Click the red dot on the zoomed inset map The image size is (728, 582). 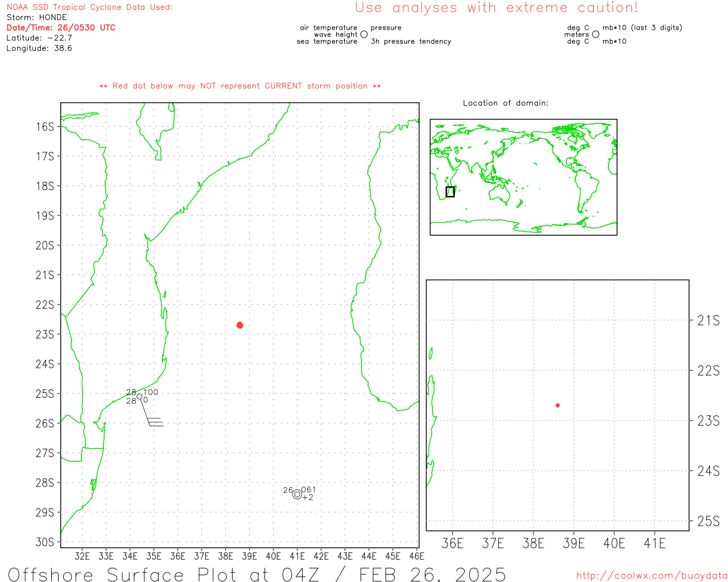[x=558, y=405]
